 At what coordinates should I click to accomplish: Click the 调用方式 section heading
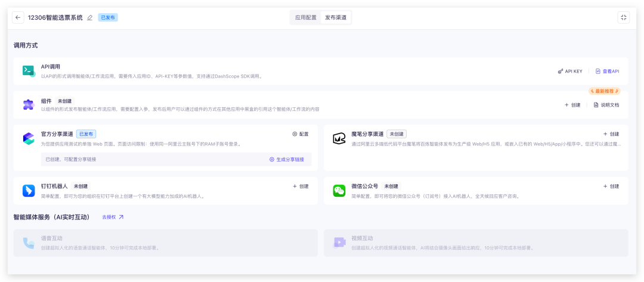point(26,45)
